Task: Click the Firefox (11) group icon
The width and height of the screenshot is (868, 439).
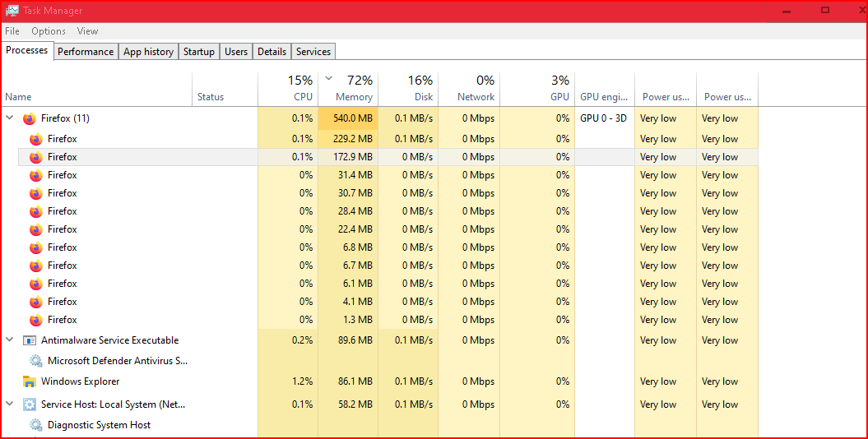Action: (30, 118)
